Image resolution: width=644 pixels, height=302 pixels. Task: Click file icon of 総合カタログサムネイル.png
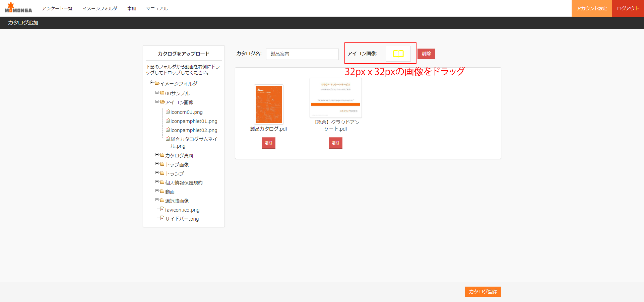(x=168, y=138)
